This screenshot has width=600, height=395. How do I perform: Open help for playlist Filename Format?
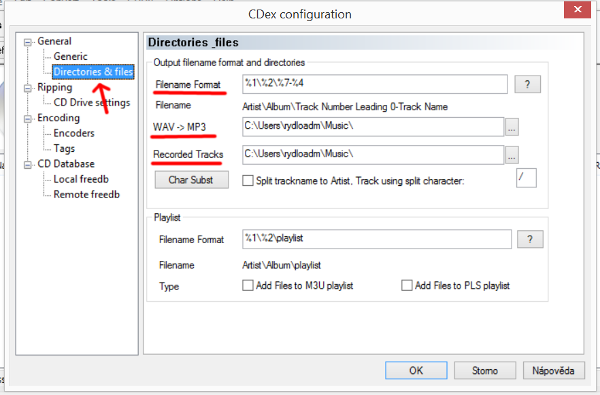click(x=530, y=239)
